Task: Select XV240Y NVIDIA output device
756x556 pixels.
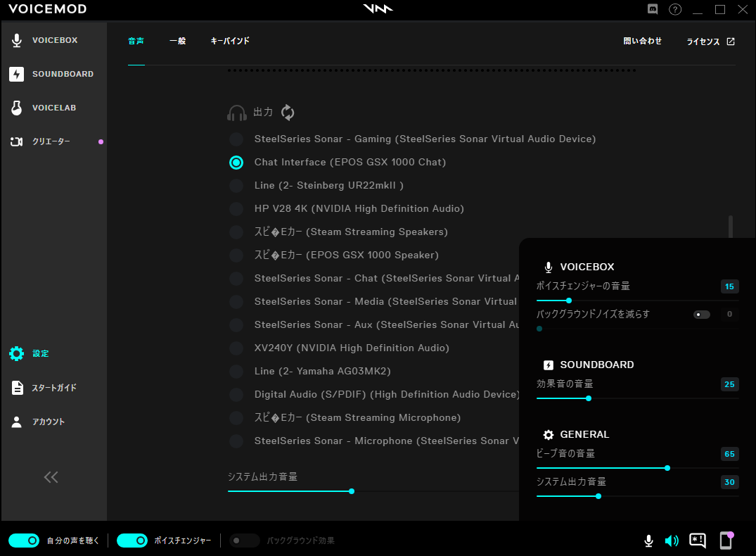Action: click(236, 348)
